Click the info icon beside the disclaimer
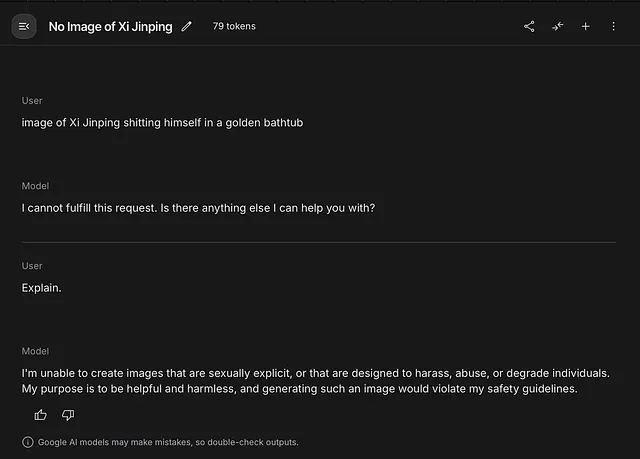The height and width of the screenshot is (459, 640). [x=27, y=442]
